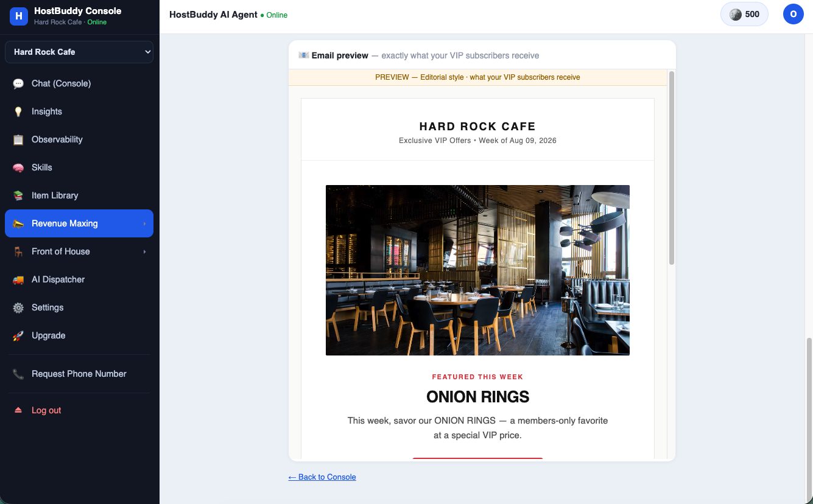Click the Item Library books icon
Image resolution: width=813 pixels, height=504 pixels.
(x=18, y=196)
